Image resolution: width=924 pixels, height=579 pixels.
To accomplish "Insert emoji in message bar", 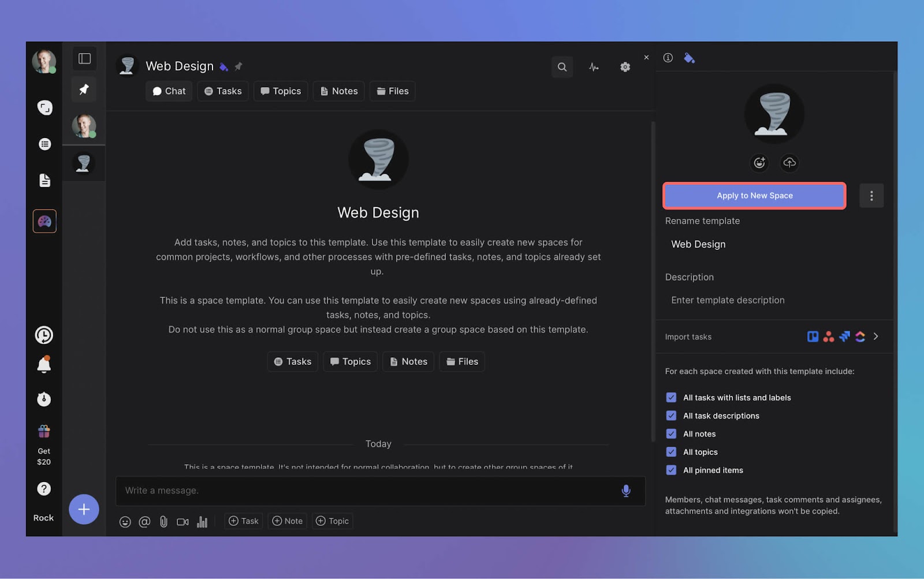I will tap(125, 522).
